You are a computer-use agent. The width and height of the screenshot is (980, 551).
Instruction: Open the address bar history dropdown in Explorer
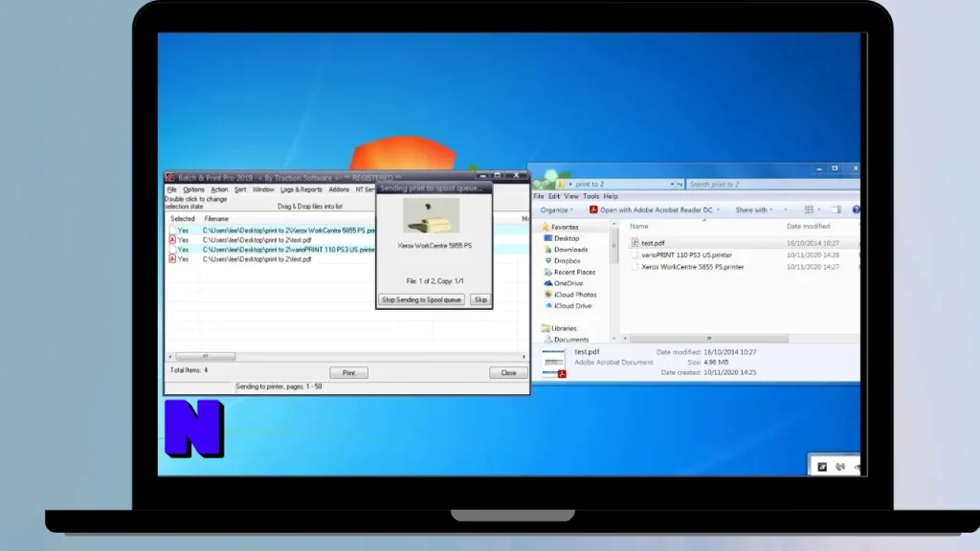(x=672, y=185)
